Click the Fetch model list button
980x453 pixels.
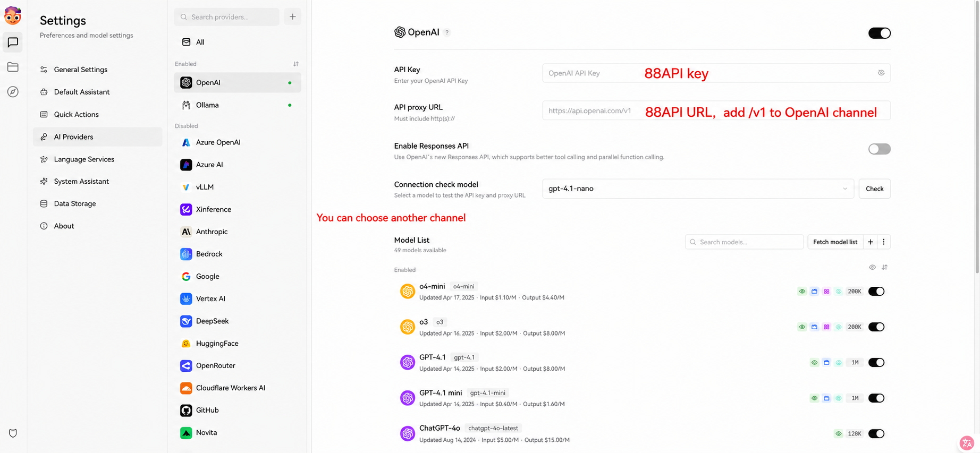click(x=835, y=242)
